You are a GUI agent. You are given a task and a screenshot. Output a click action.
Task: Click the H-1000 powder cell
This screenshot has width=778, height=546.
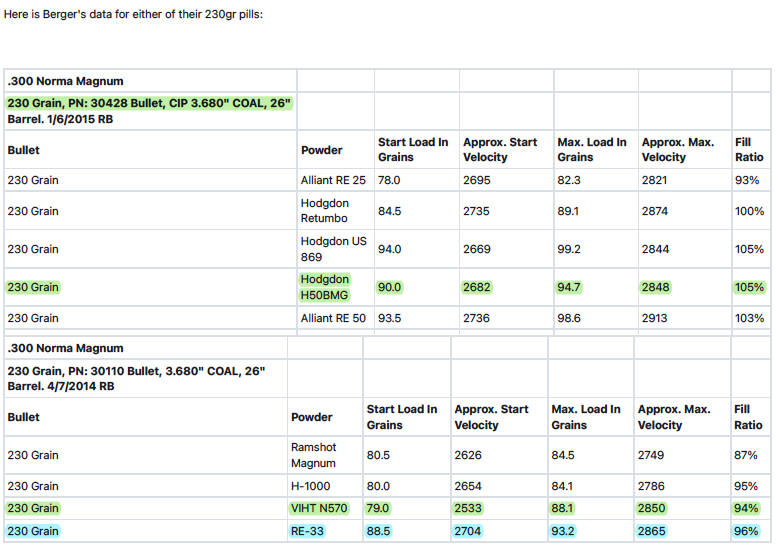(310, 487)
